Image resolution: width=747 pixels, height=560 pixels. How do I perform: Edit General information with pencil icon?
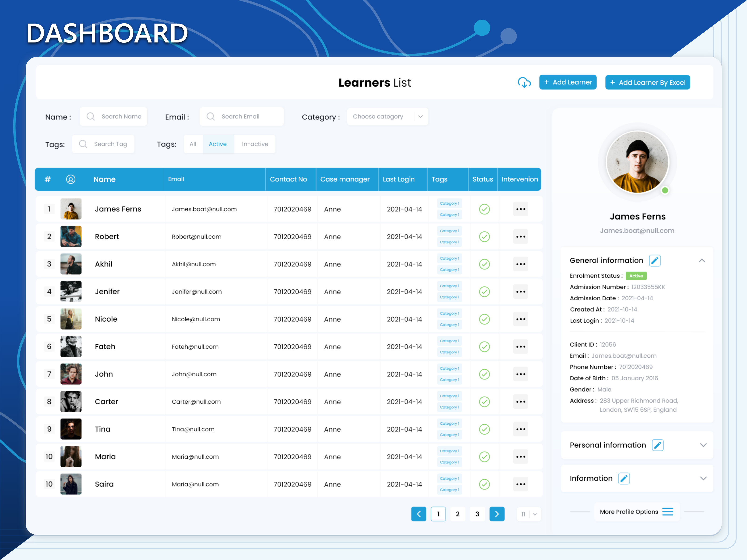(655, 261)
